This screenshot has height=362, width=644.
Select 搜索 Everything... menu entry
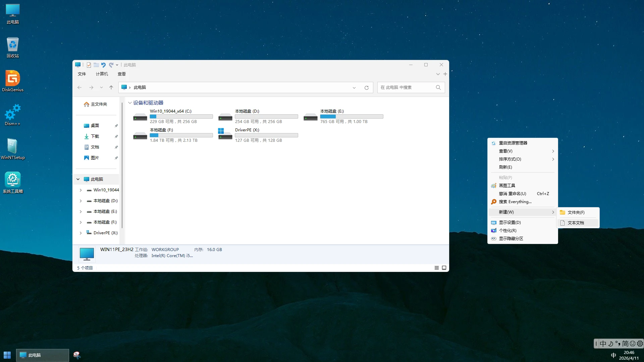523,202
